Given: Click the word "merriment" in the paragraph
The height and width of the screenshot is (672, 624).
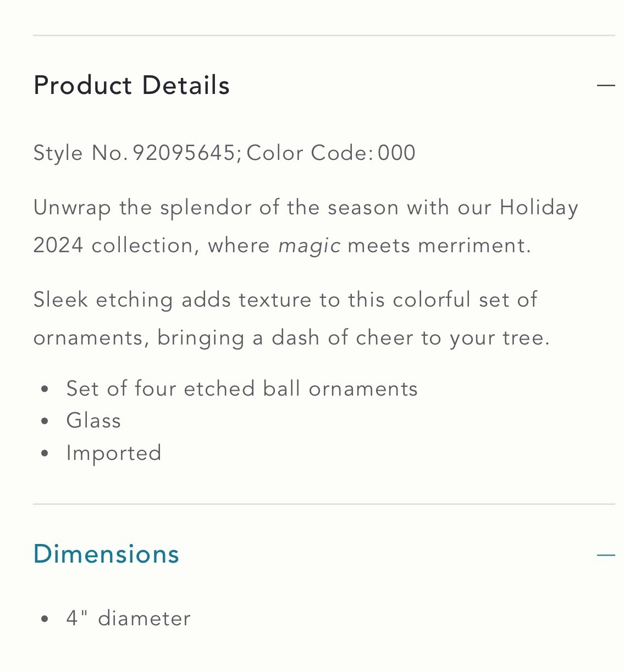Looking at the screenshot, I should 472,246.
